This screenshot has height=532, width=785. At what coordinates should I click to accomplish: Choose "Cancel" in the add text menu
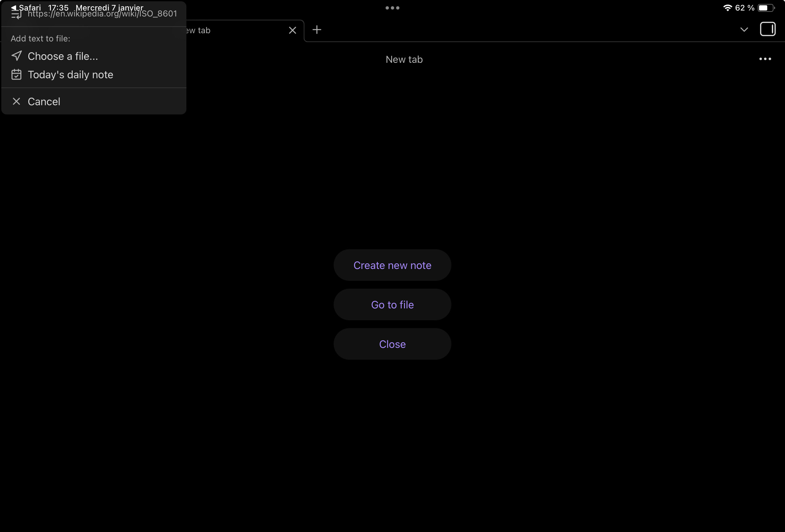point(44,102)
